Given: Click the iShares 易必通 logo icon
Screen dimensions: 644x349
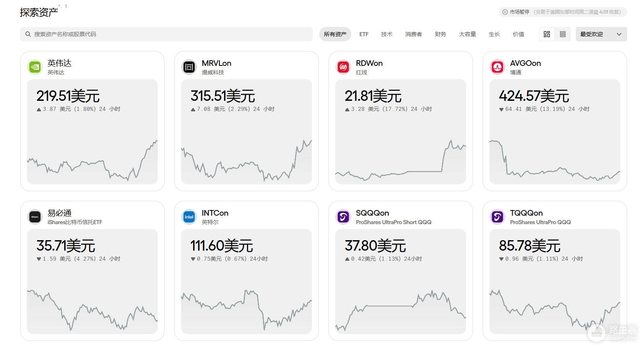Looking at the screenshot, I should [x=35, y=217].
